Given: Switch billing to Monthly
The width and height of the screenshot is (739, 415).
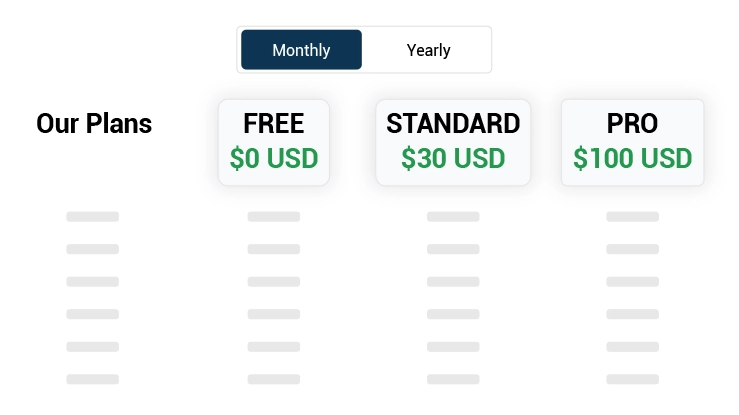Looking at the screenshot, I should [x=301, y=50].
